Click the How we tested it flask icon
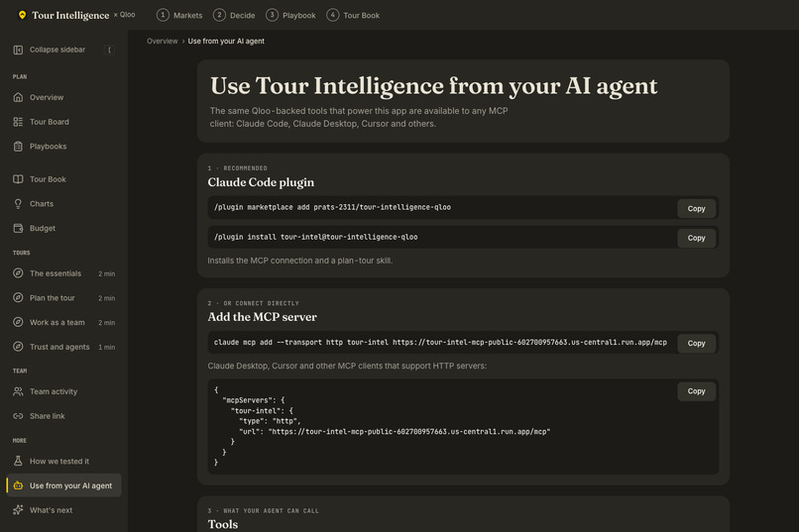Viewport: 799px width, 532px height. pos(18,462)
